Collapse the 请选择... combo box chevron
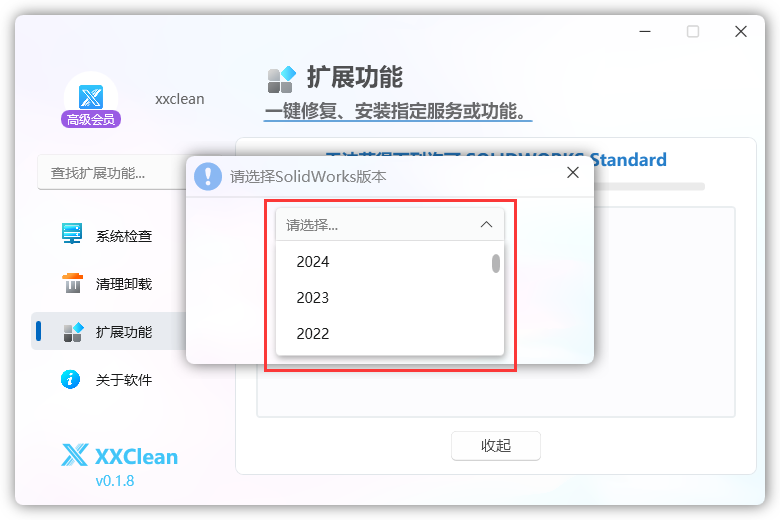 click(486, 225)
